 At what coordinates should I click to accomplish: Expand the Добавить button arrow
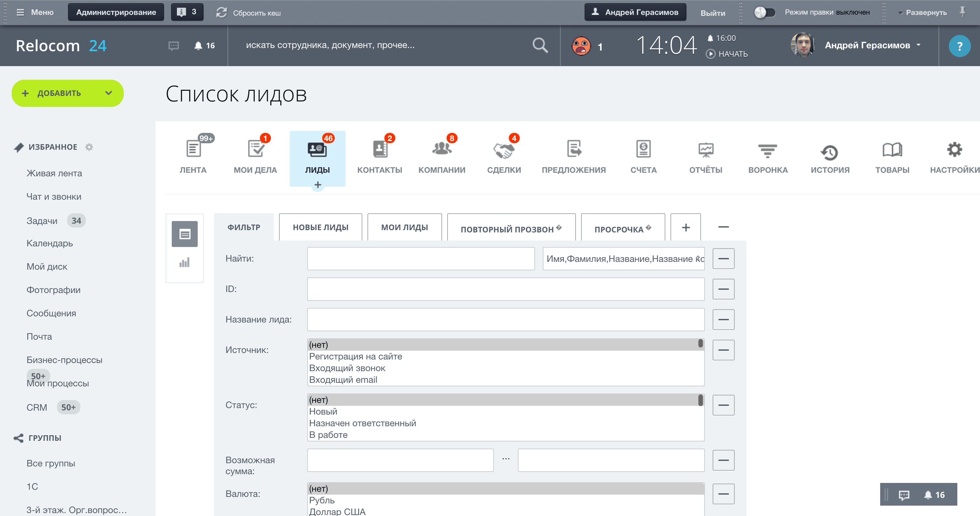click(109, 93)
